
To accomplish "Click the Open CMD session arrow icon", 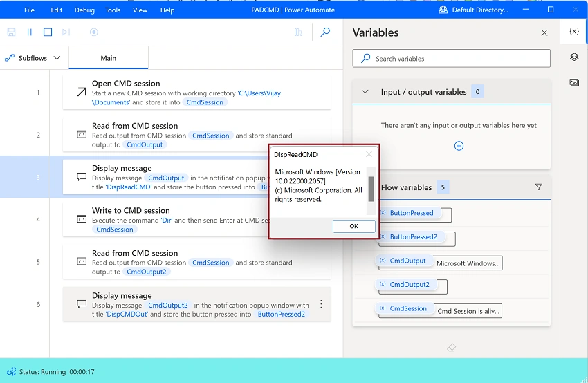I will [82, 92].
